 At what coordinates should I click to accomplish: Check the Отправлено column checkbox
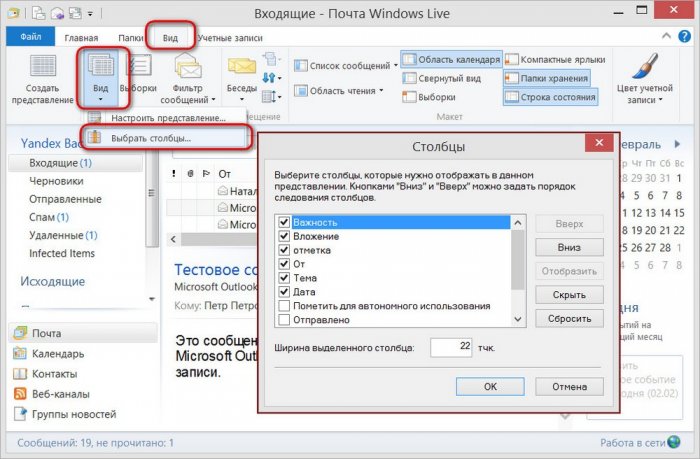(x=284, y=320)
